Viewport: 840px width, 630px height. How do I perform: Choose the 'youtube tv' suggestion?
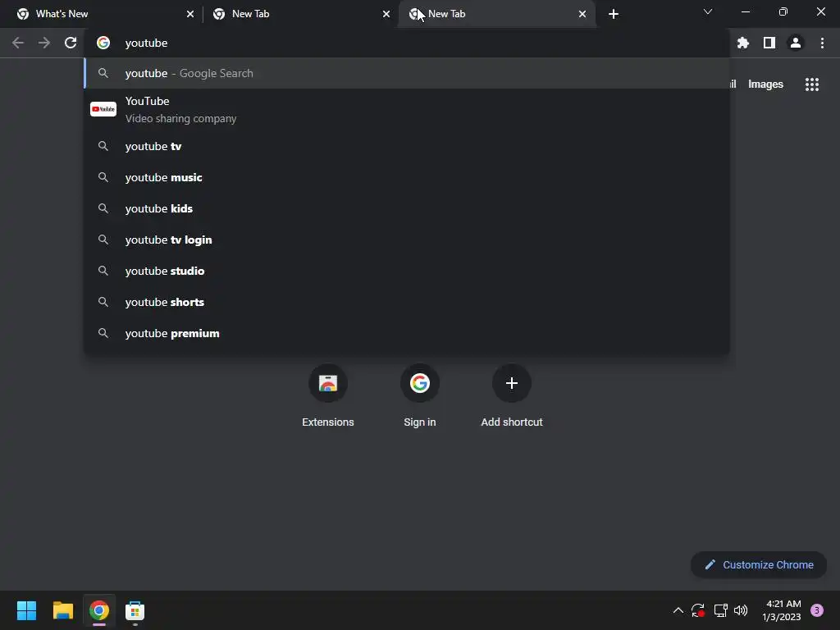pyautogui.click(x=407, y=146)
